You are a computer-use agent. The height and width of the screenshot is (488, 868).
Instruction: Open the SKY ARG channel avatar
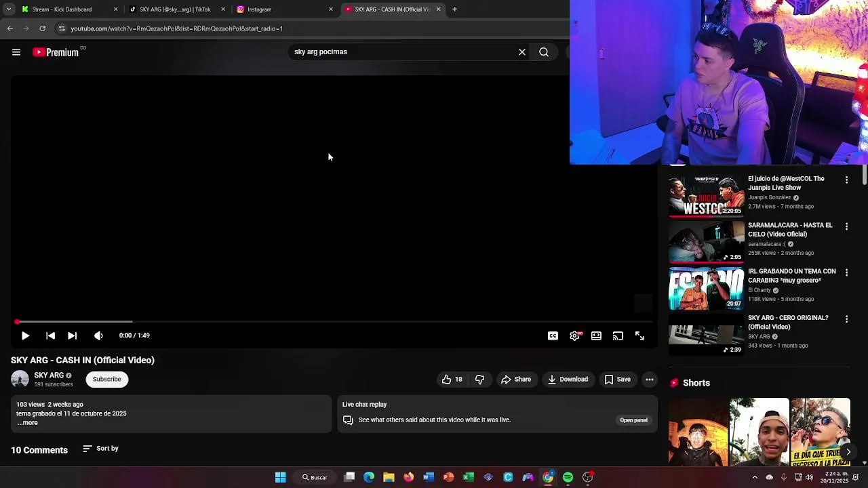click(x=20, y=380)
